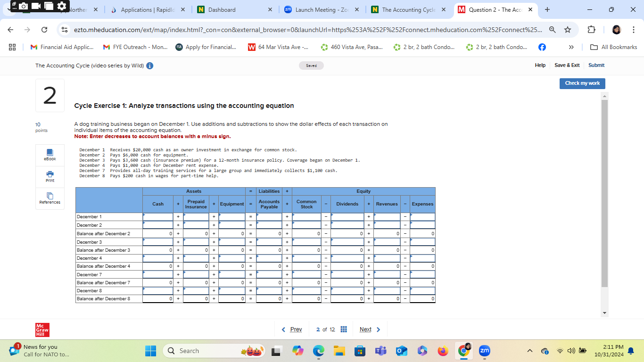644x362 pixels.
Task: Open the Facebook bookmark icon
Action: pos(542,47)
